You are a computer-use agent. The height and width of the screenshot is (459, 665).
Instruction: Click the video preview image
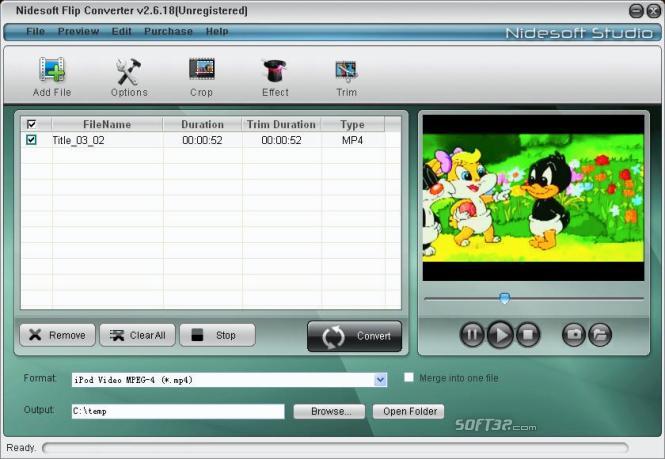click(x=534, y=198)
